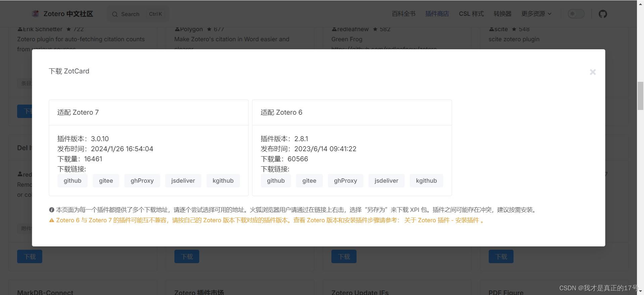Open the 转换器 navigation item
Viewport: 644px width, 295px height.
click(x=502, y=14)
